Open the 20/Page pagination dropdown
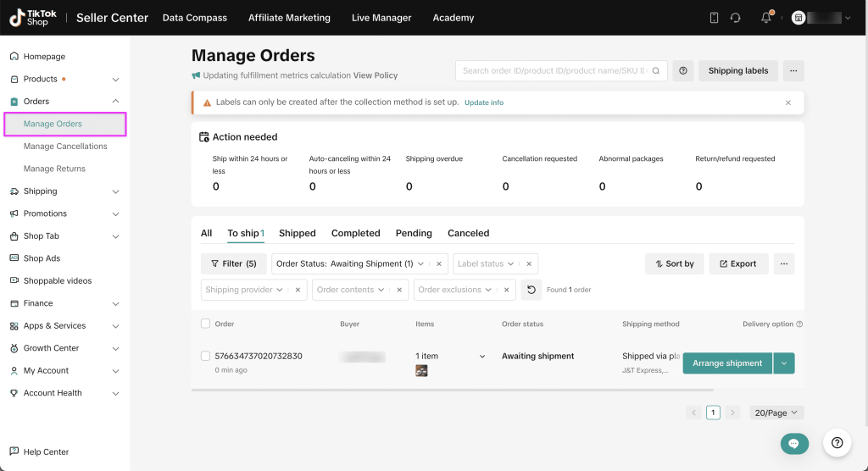Screen dimensions: 868x471 (x=776, y=413)
